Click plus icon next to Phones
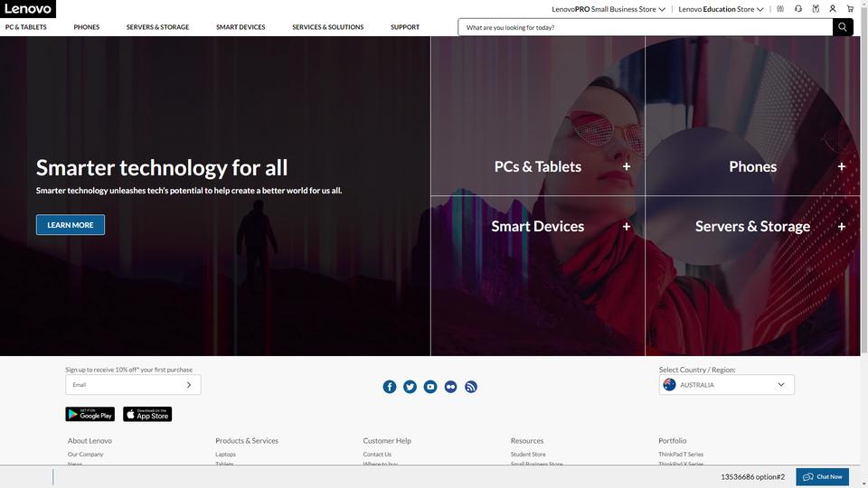 pyautogui.click(x=842, y=166)
